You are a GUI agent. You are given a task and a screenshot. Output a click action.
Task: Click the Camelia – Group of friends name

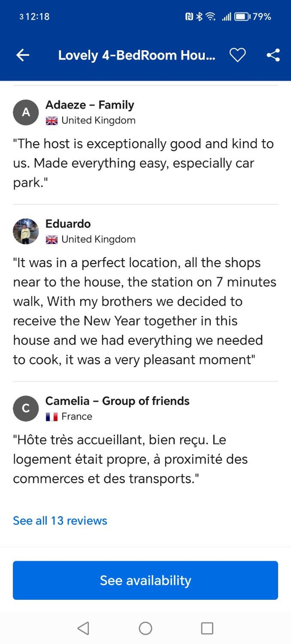[x=117, y=401]
